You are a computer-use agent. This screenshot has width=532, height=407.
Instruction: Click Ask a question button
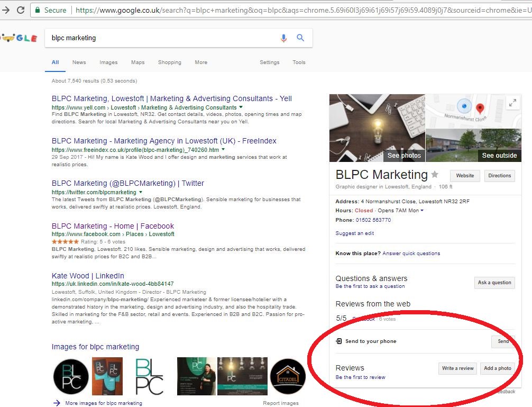tap(494, 283)
